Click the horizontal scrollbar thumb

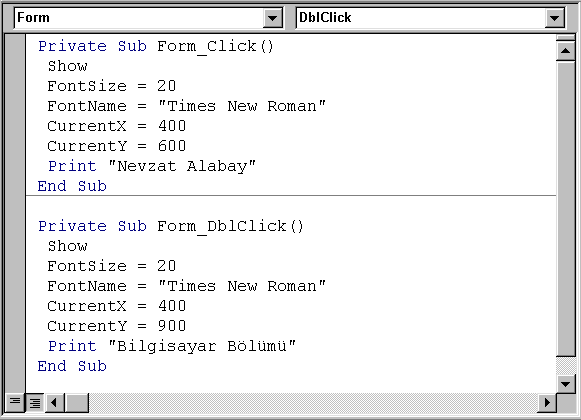[x=77, y=403]
